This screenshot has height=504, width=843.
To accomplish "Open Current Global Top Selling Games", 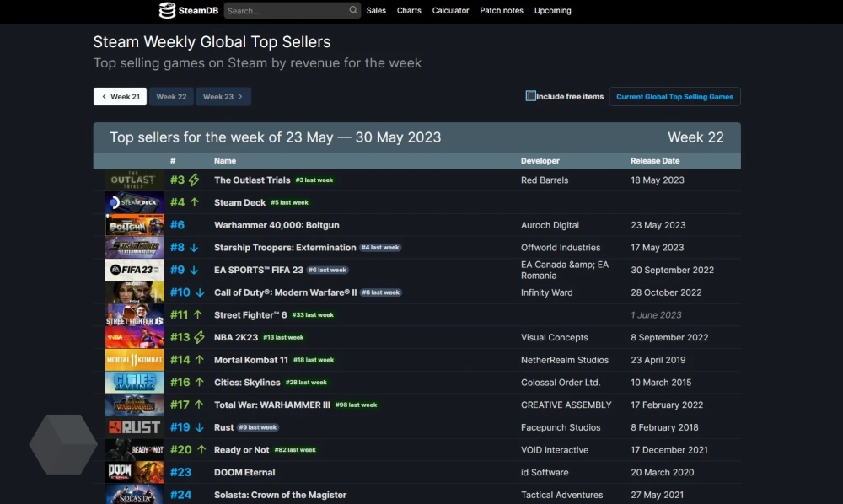I will 674,97.
